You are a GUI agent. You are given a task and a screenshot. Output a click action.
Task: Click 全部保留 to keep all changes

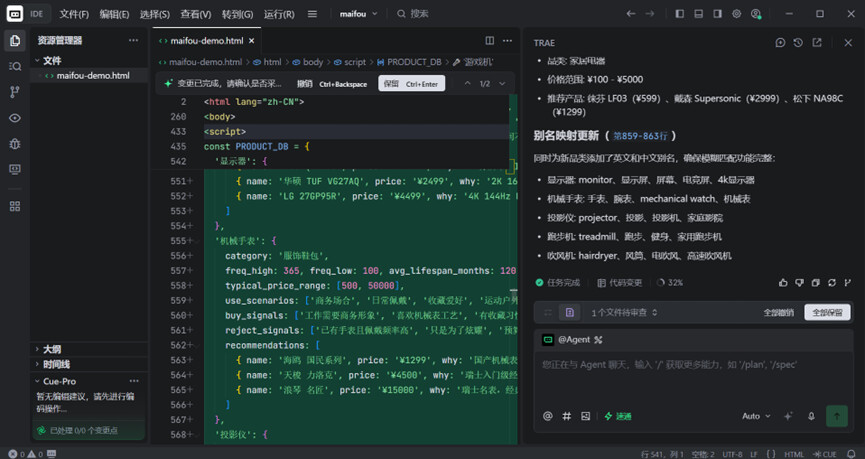click(x=827, y=312)
